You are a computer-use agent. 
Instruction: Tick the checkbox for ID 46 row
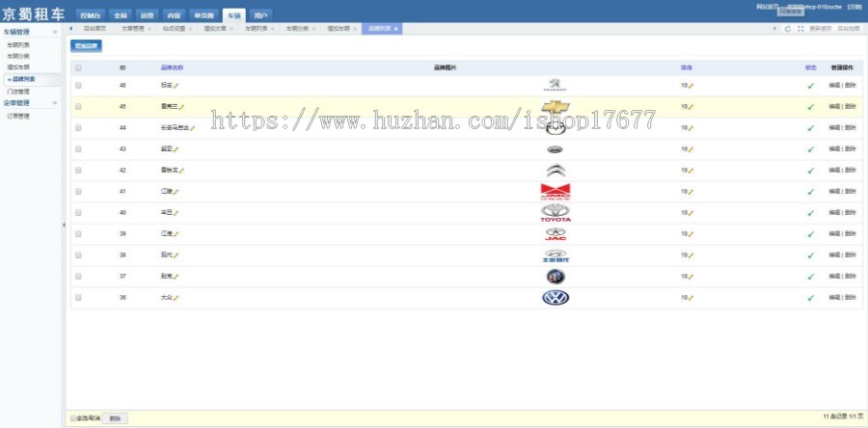(78, 85)
